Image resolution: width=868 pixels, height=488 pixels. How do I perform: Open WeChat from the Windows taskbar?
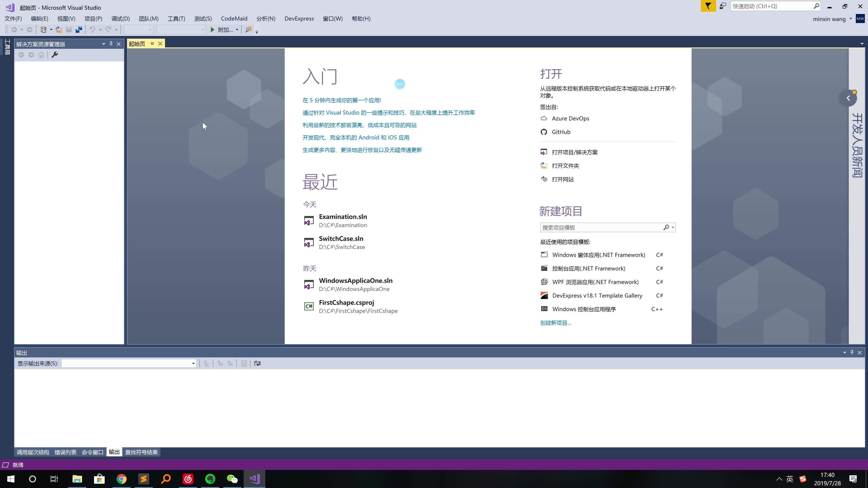pyautogui.click(x=232, y=479)
